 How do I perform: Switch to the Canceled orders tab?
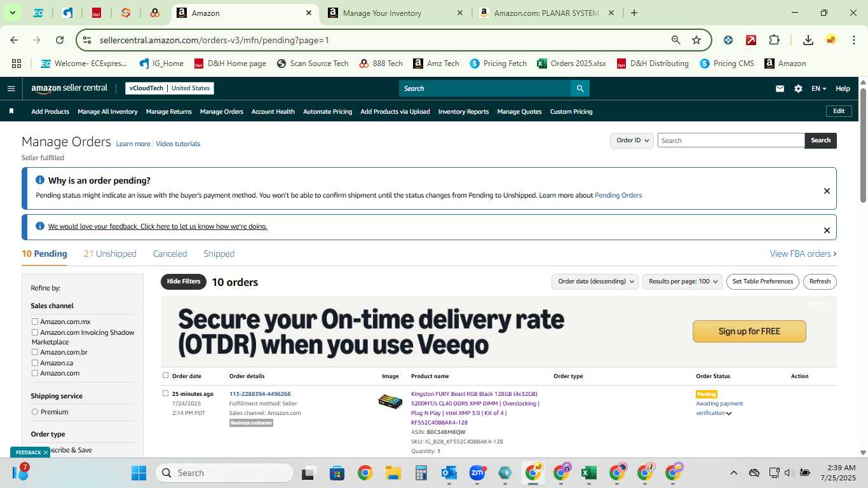170,254
